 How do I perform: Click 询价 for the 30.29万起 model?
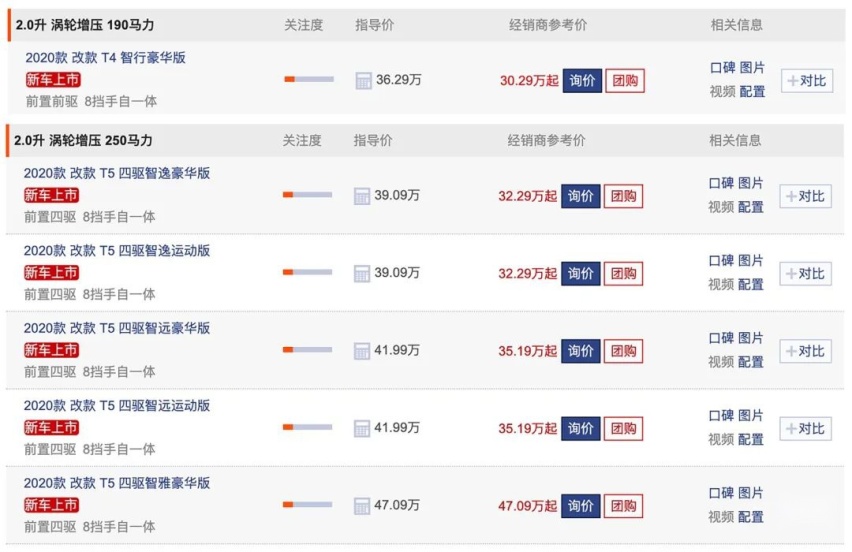click(x=582, y=81)
